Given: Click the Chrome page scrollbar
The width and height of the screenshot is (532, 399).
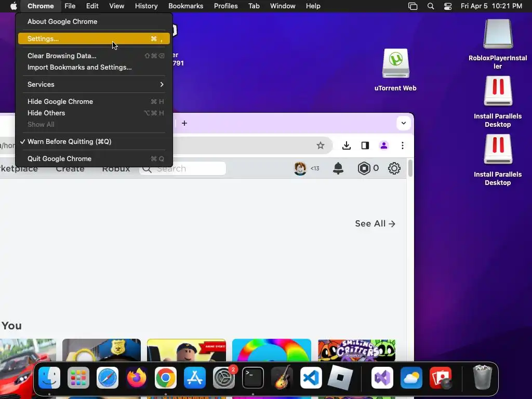Looking at the screenshot, I should (410, 168).
